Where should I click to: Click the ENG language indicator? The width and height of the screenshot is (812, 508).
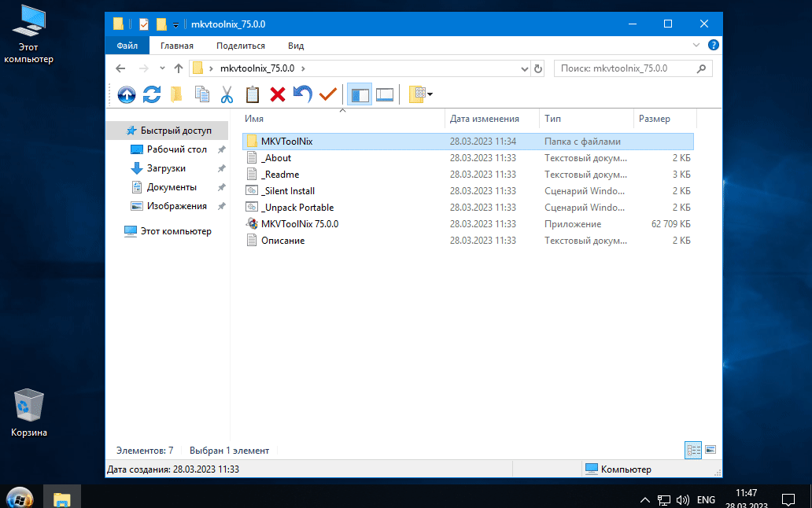(706, 499)
